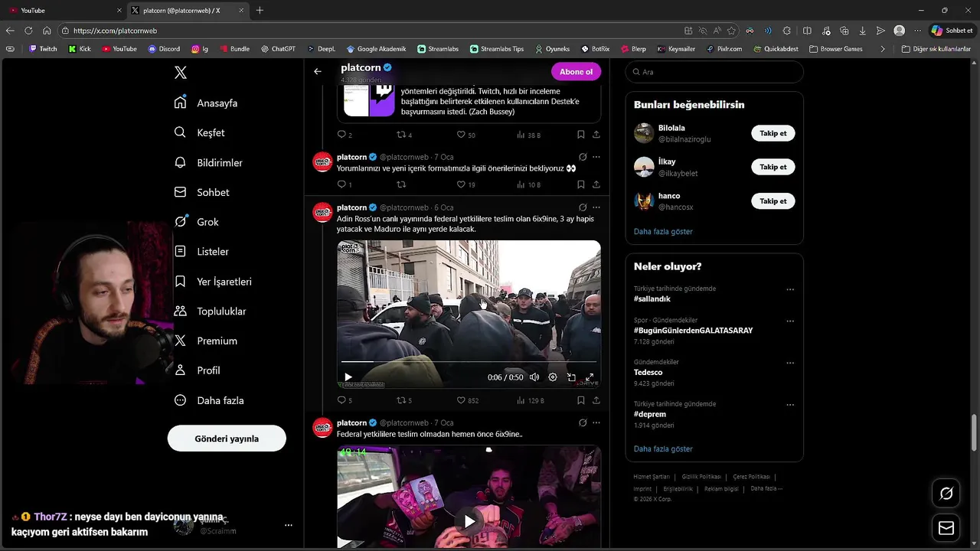Click the X logo in sidebar

click(180, 73)
